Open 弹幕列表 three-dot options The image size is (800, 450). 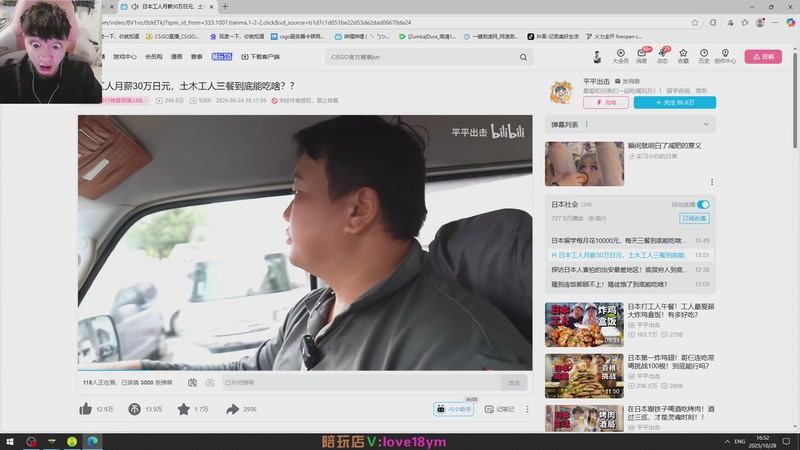pyautogui.click(x=586, y=124)
